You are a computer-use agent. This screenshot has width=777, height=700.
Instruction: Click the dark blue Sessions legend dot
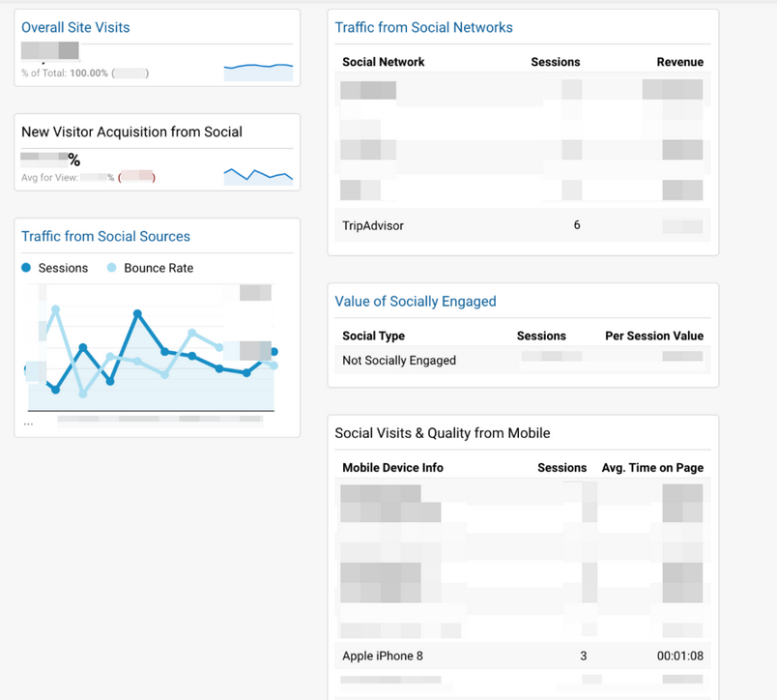click(x=27, y=268)
